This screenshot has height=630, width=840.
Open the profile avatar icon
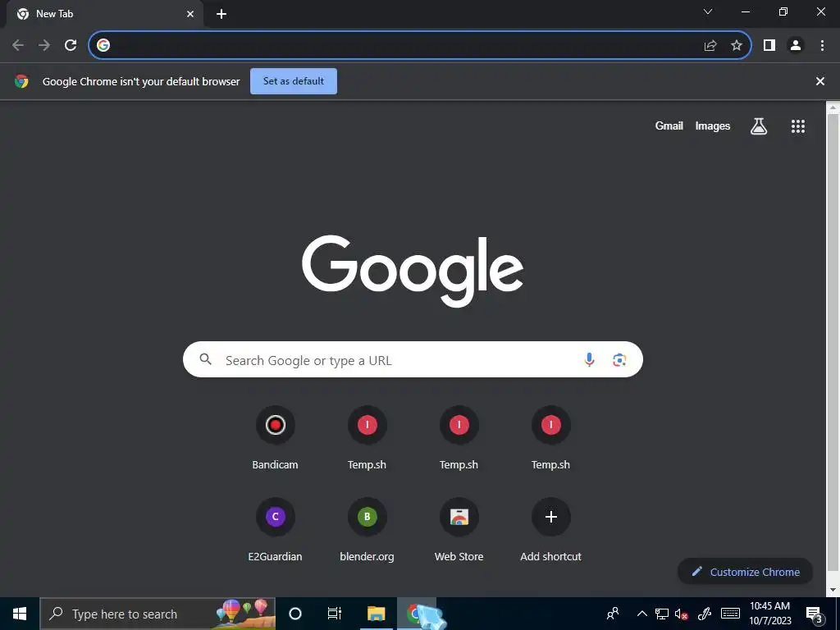coord(796,46)
